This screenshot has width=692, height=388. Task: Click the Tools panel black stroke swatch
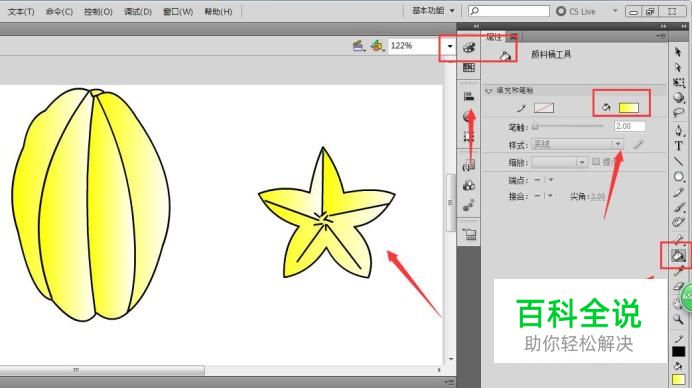click(x=678, y=351)
